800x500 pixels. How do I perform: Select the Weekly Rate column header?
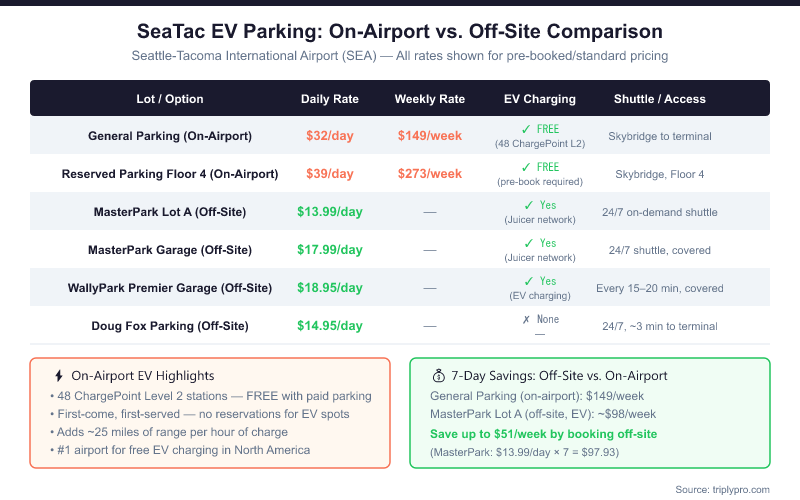[430, 99]
